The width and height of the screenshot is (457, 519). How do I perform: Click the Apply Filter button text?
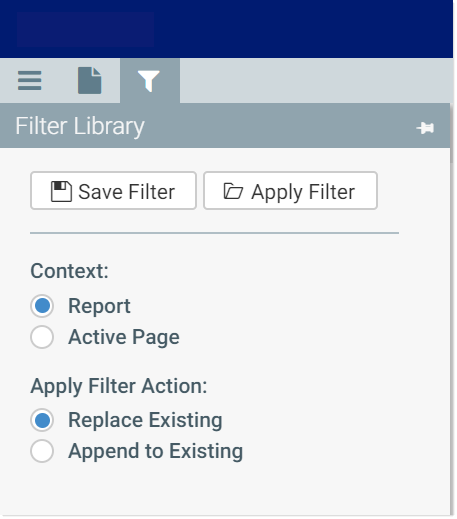click(x=303, y=192)
